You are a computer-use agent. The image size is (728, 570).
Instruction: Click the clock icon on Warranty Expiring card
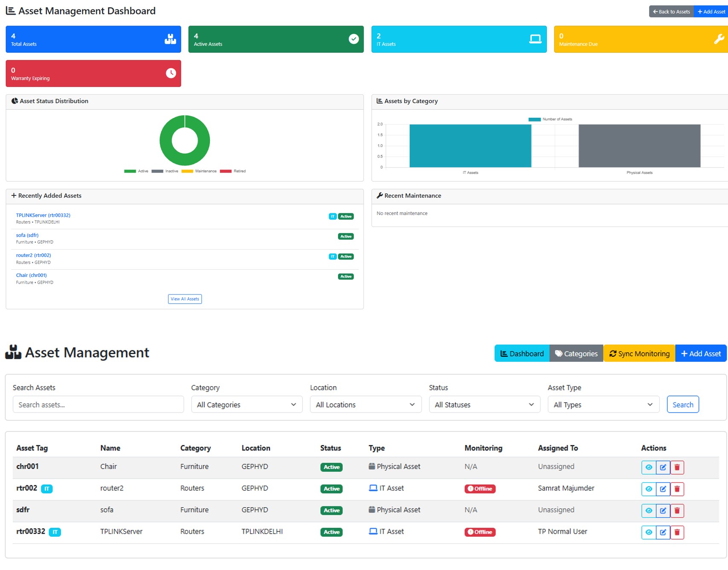(x=171, y=73)
